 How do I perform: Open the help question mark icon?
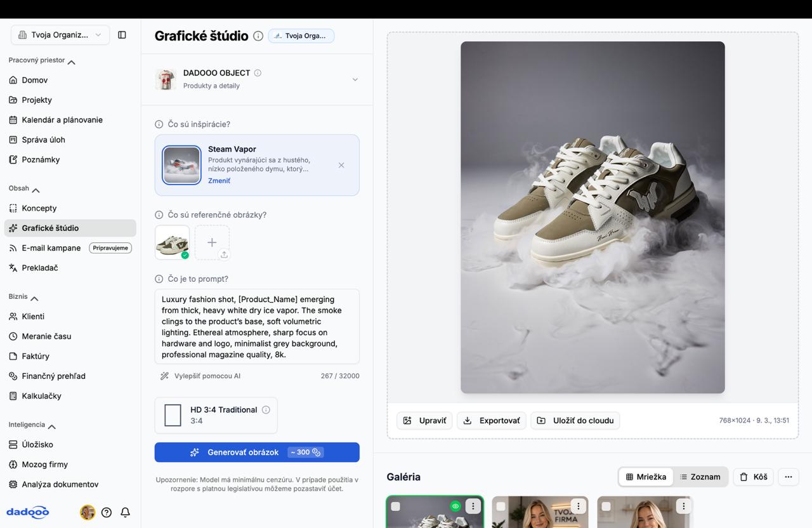pyautogui.click(x=107, y=512)
